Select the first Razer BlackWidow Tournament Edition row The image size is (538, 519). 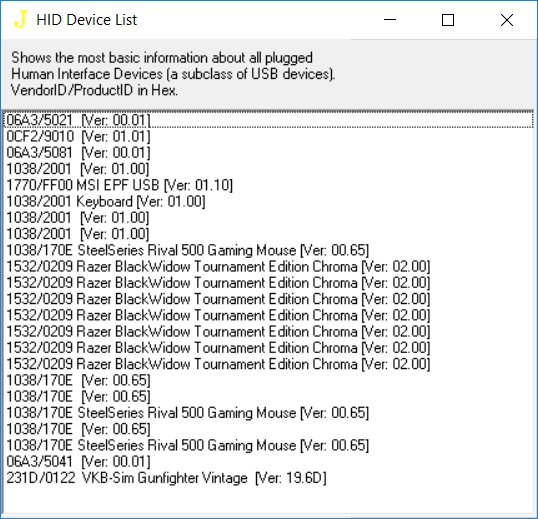click(269, 267)
